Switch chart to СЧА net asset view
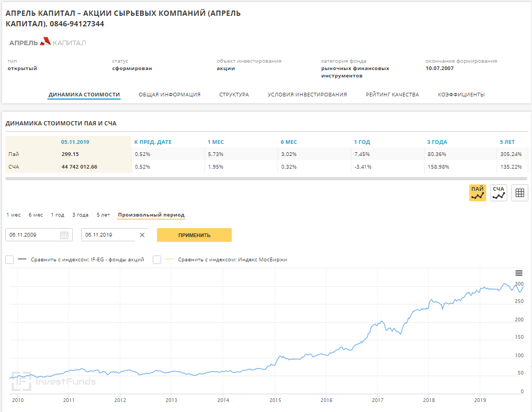The image size is (532, 412). click(x=498, y=193)
